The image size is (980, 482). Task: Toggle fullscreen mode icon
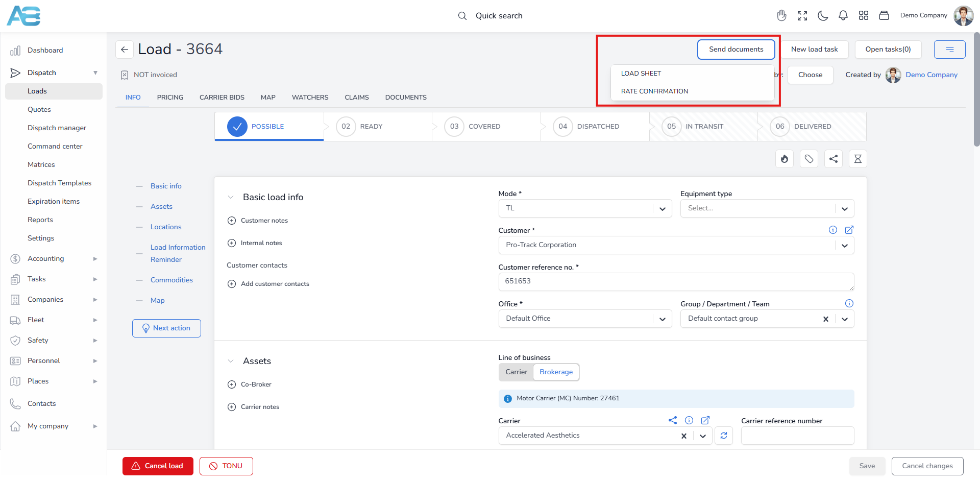(802, 16)
